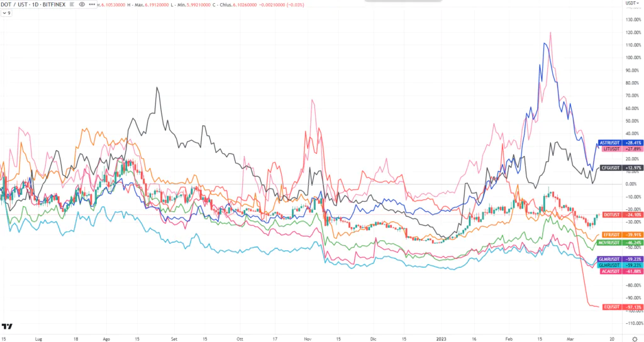Click the Lug label on time axis
644x342 pixels.
[38, 339]
